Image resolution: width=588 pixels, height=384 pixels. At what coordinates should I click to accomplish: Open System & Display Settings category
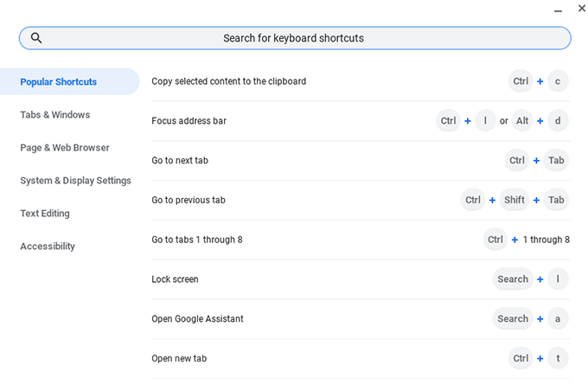(76, 181)
